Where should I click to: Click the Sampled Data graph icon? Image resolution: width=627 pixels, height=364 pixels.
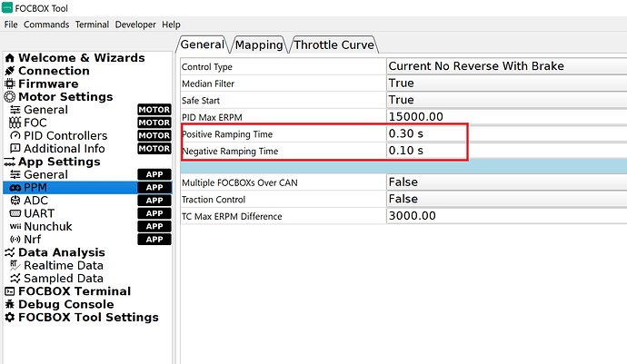pos(15,279)
